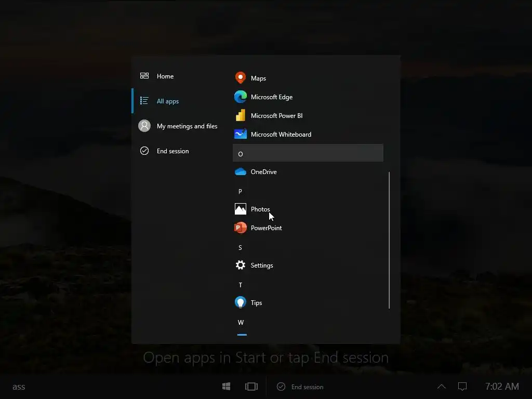
Task: Launch Microsoft Whiteboard icon
Action: pos(241,134)
